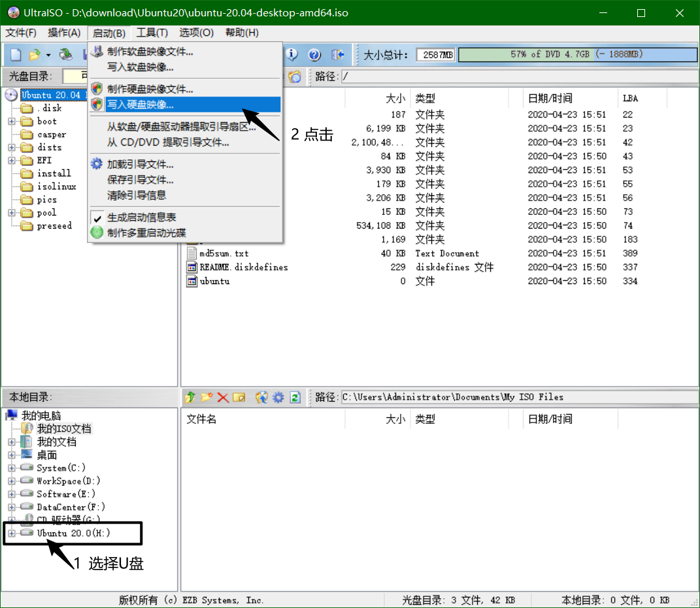Select the isolinux folder in disc tree
Image resolution: width=700 pixels, height=608 pixels.
coord(56,187)
